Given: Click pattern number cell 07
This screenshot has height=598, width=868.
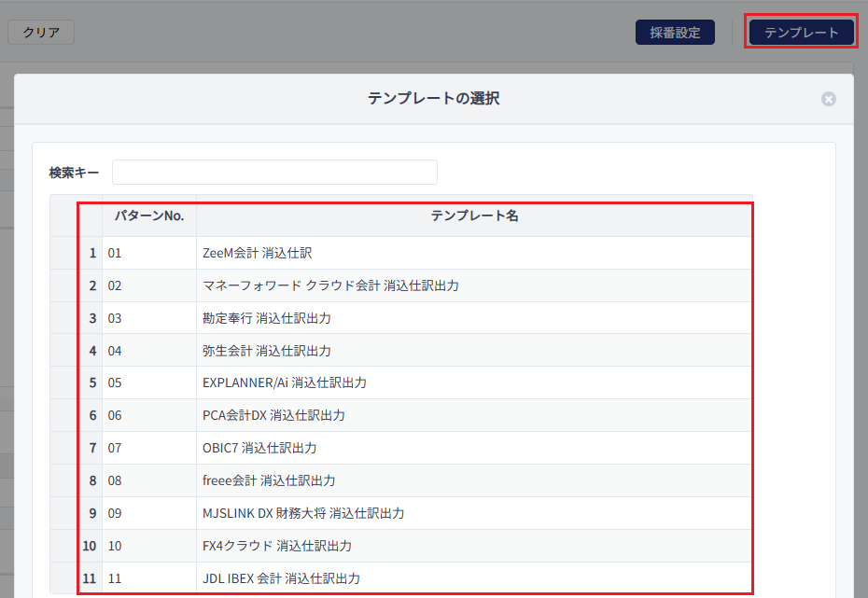Looking at the screenshot, I should (149, 448).
